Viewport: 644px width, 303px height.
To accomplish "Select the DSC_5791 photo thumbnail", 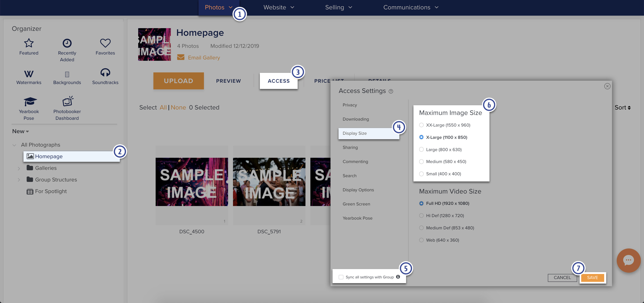I will pos(269,182).
